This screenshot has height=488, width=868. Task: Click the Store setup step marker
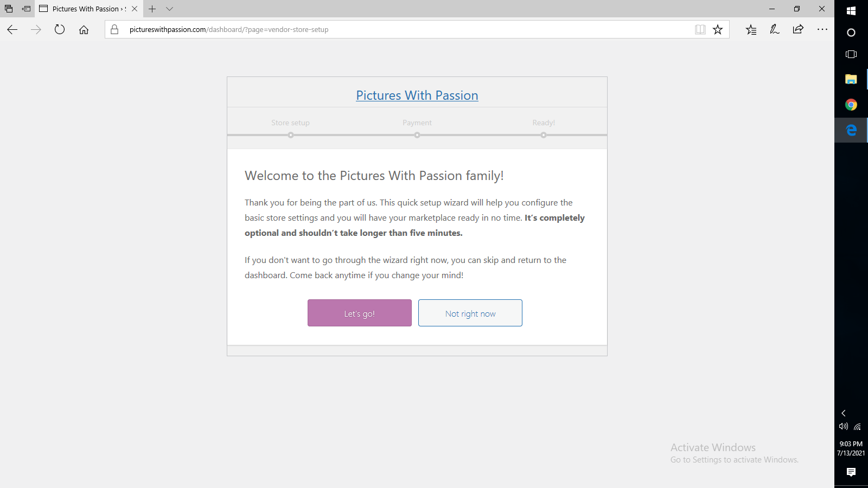click(x=291, y=135)
